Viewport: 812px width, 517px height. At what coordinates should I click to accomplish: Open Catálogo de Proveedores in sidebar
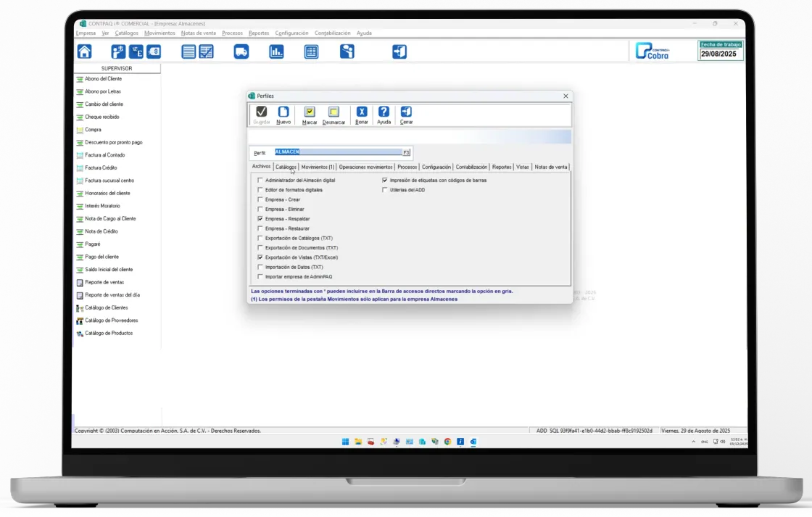pos(112,320)
